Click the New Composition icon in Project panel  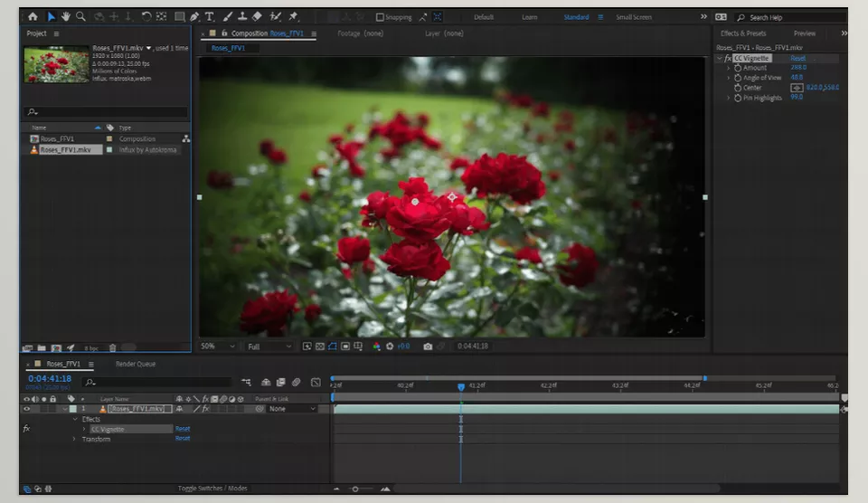(x=56, y=348)
